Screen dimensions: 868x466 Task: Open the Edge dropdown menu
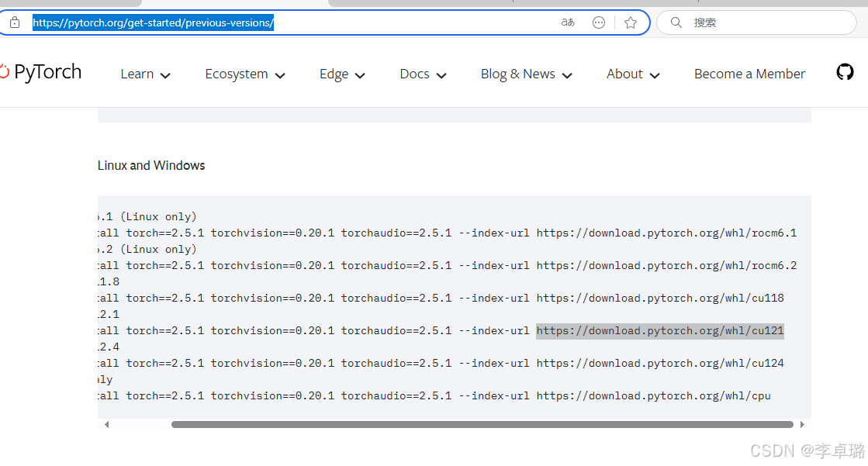[x=342, y=74]
